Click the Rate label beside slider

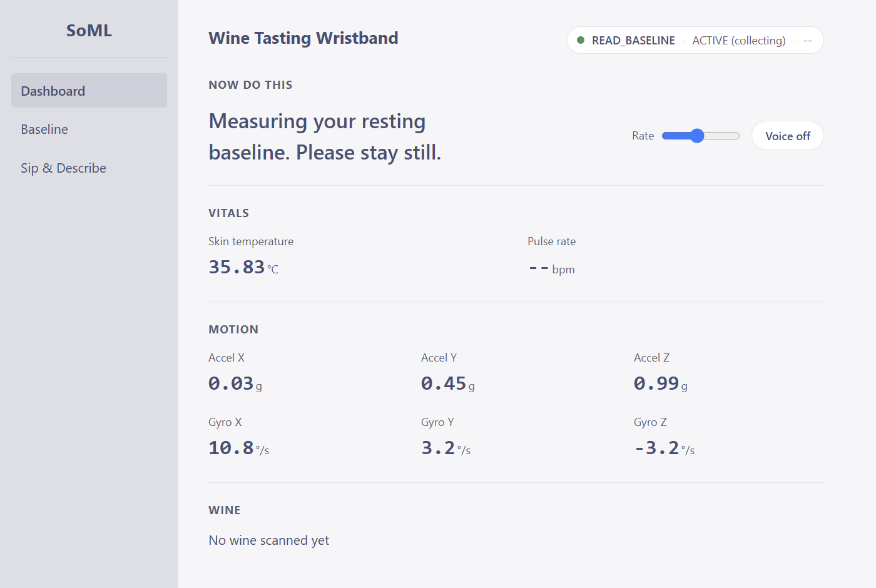pyautogui.click(x=643, y=136)
